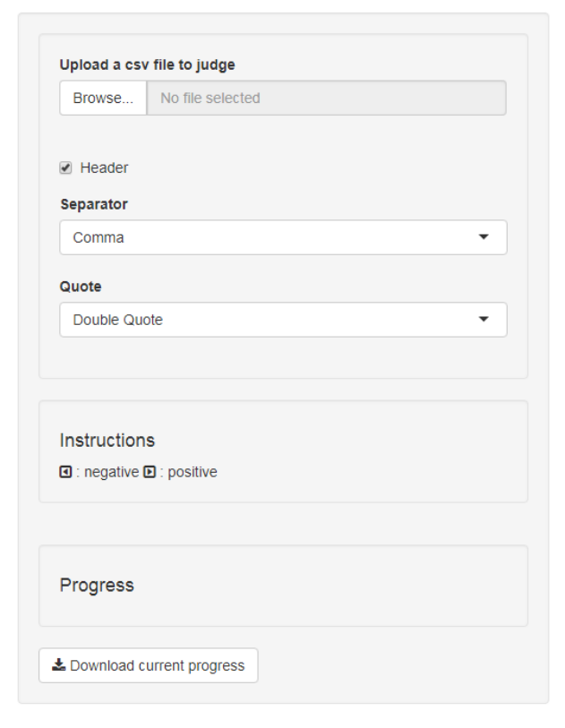
Task: Click the left-arrow negative icon
Action: click(65, 472)
